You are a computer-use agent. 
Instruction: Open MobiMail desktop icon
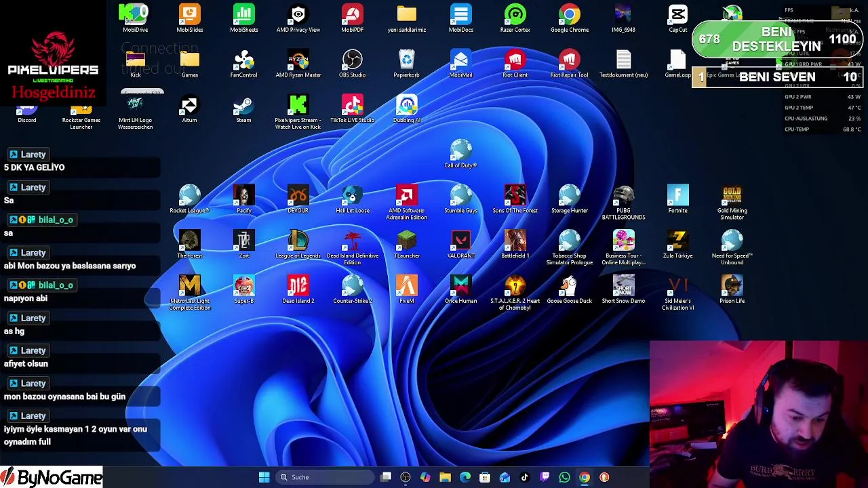(460, 64)
